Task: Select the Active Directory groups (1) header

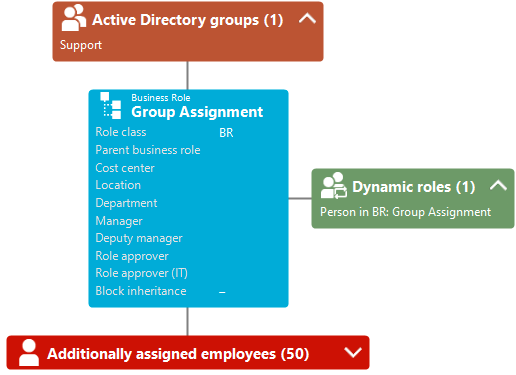Action: [x=187, y=20]
